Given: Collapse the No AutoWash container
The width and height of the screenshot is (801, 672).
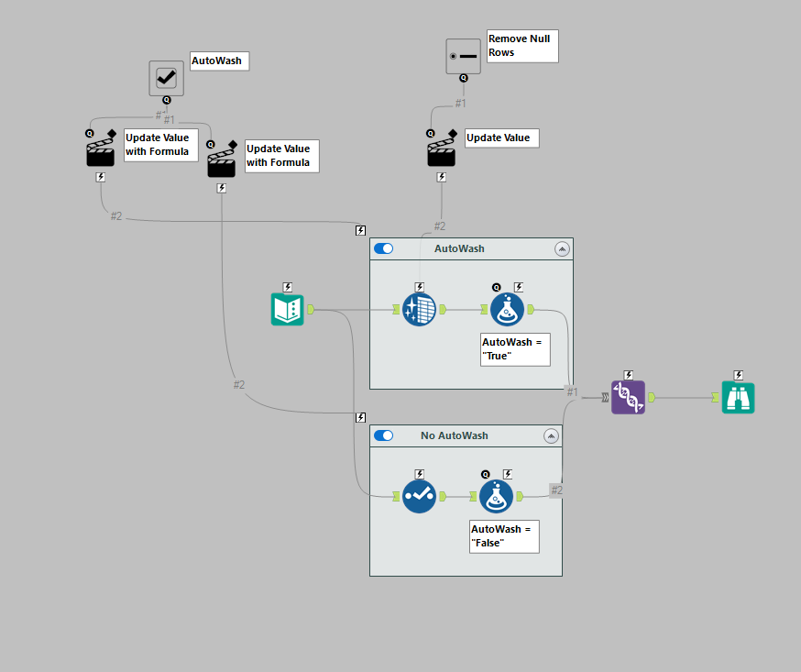Looking at the screenshot, I should pyautogui.click(x=551, y=435).
